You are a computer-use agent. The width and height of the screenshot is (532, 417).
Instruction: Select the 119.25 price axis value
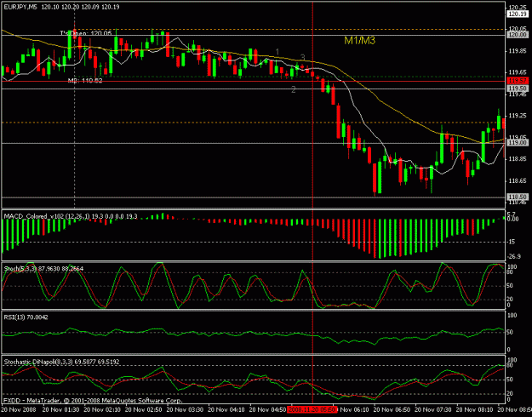tap(518, 116)
